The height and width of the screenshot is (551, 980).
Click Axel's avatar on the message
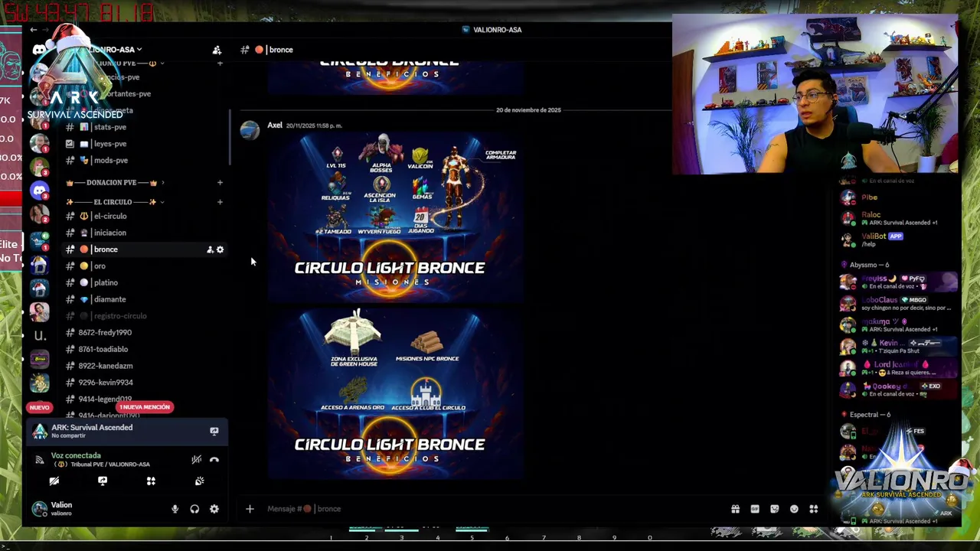point(250,131)
